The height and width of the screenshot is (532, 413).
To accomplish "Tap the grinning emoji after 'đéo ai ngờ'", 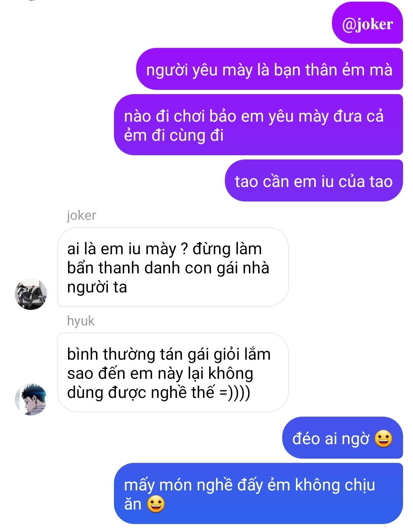I will click(x=384, y=438).
